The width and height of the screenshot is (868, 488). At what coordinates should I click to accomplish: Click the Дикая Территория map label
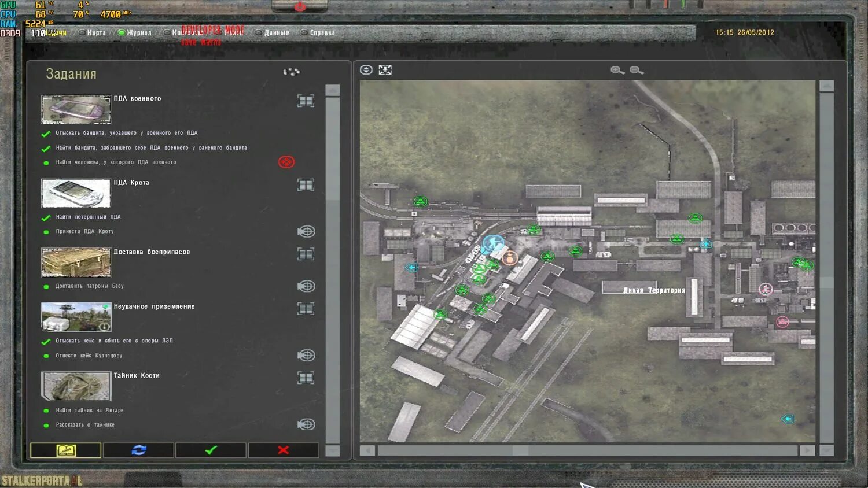click(654, 290)
